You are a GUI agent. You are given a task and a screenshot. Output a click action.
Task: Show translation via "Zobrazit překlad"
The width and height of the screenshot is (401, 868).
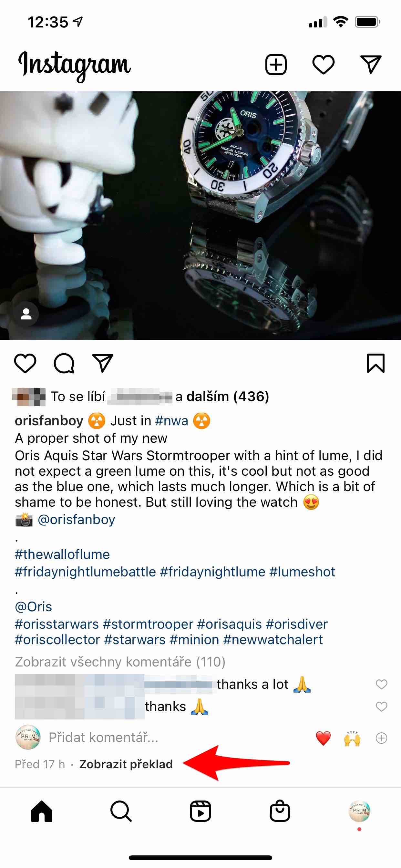pos(126,764)
